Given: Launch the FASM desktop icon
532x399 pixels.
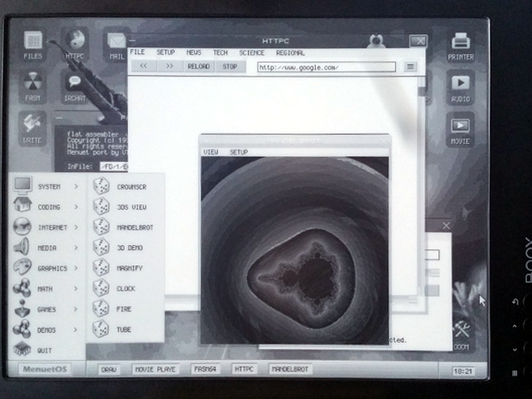Looking at the screenshot, I should [32, 86].
